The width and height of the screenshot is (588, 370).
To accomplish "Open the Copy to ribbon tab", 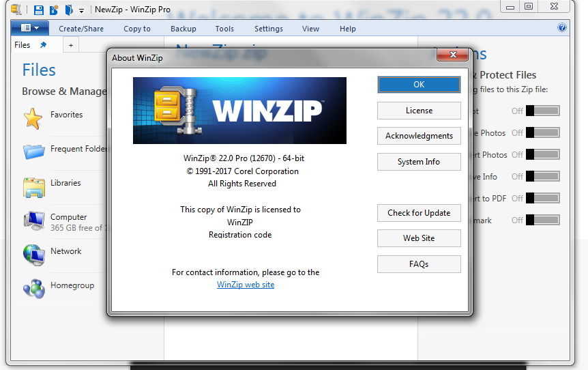I will point(137,29).
